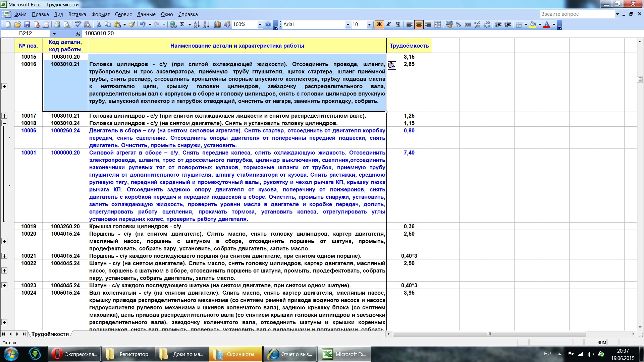Toggle italic formatting button К
Viewport: 644px width, 362px height.
point(388,24)
